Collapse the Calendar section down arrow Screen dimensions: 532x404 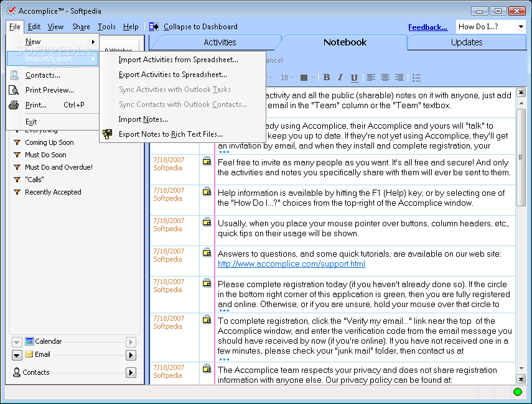pyautogui.click(x=17, y=342)
